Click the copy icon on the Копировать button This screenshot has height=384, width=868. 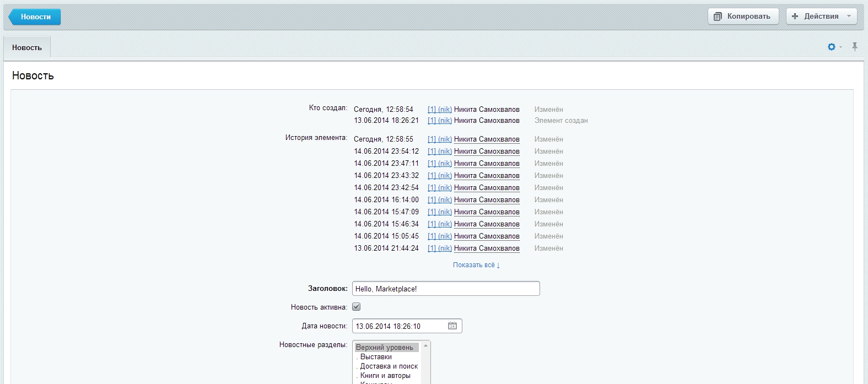[x=718, y=17]
